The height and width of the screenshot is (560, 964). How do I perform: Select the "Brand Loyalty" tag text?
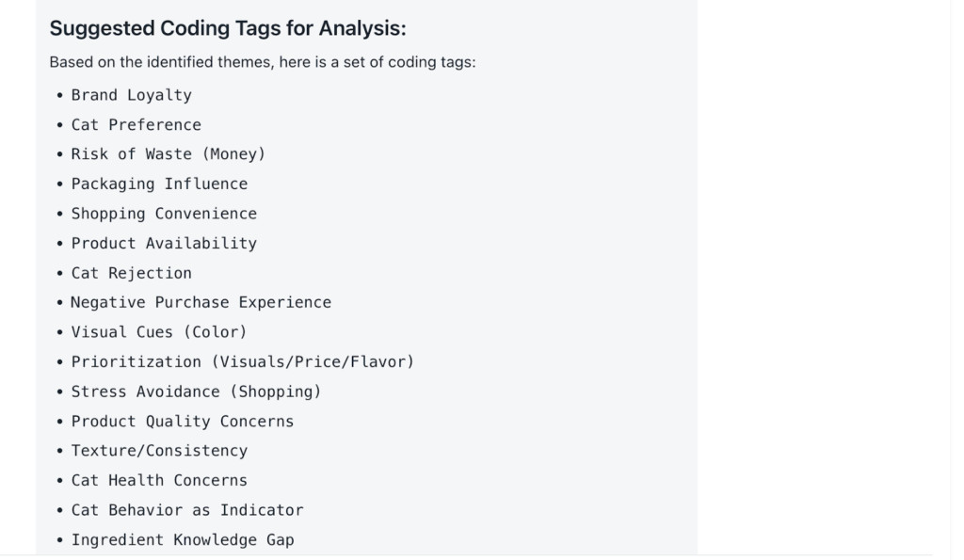pos(131,95)
